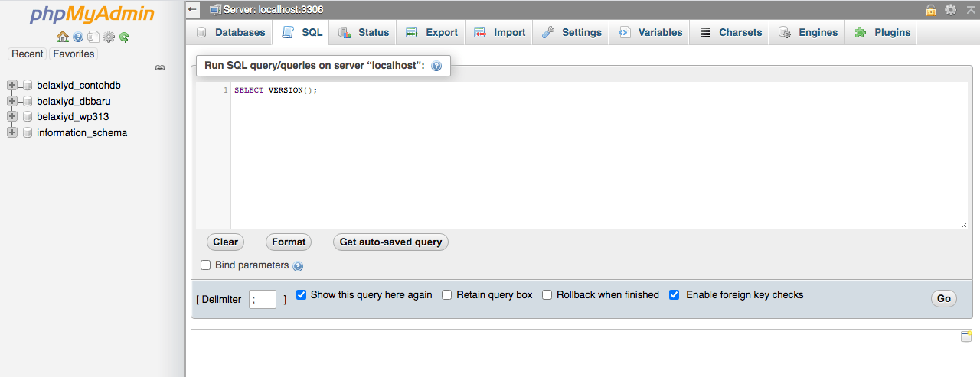Expand the belaxiyd_contohdb database tree
980x377 pixels.
tap(11, 86)
